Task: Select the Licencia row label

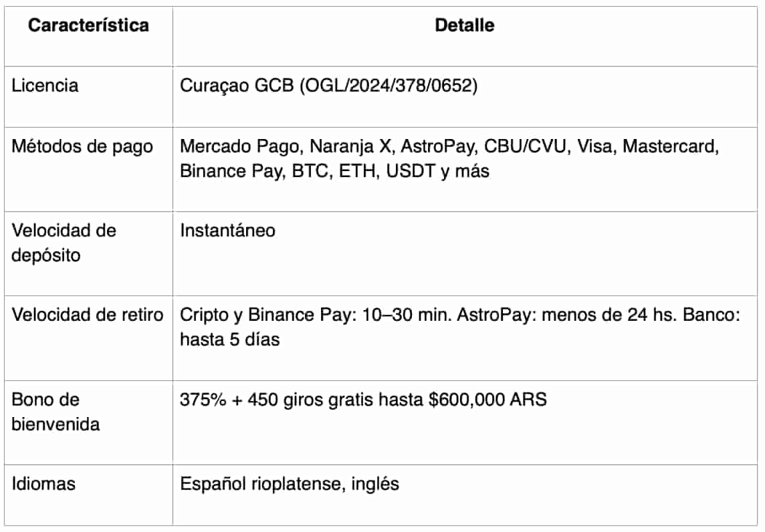Action: (45, 86)
